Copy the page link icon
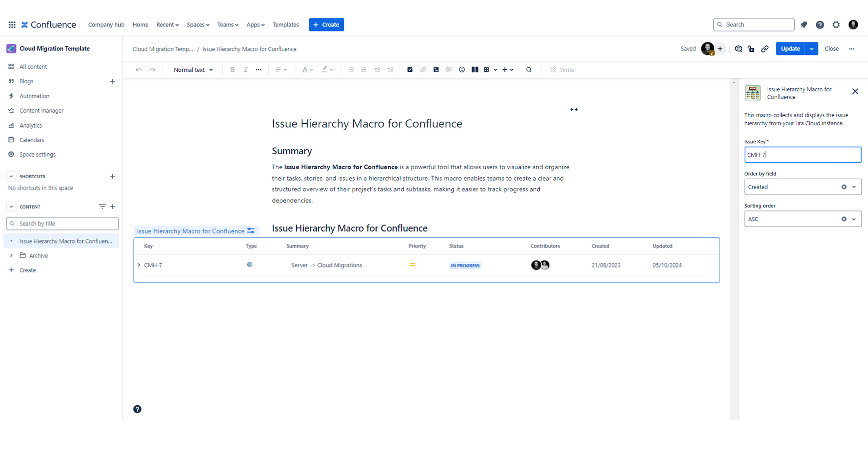Viewport: 868px width, 449px height. [x=765, y=49]
